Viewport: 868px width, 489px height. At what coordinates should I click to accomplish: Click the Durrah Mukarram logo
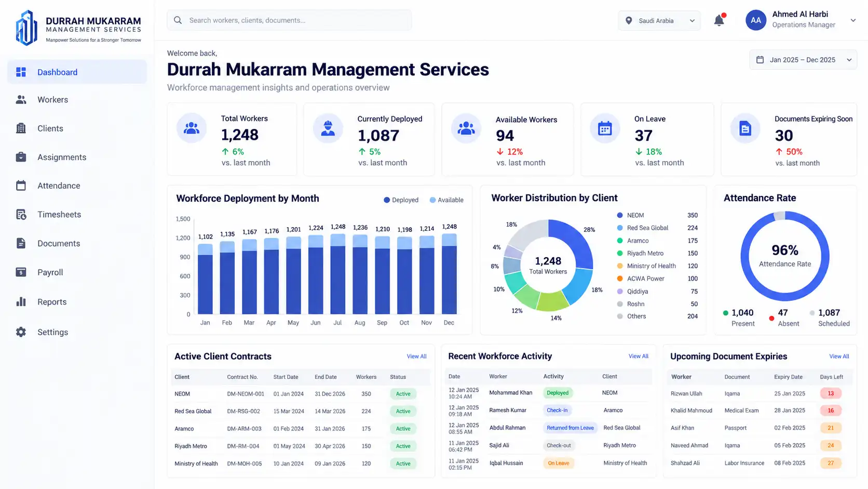tap(78, 28)
